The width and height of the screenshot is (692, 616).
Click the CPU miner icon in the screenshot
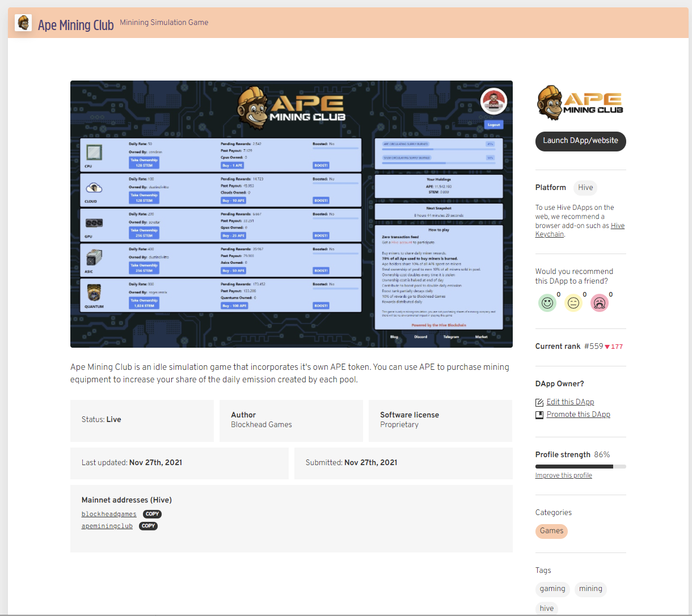pos(94,153)
